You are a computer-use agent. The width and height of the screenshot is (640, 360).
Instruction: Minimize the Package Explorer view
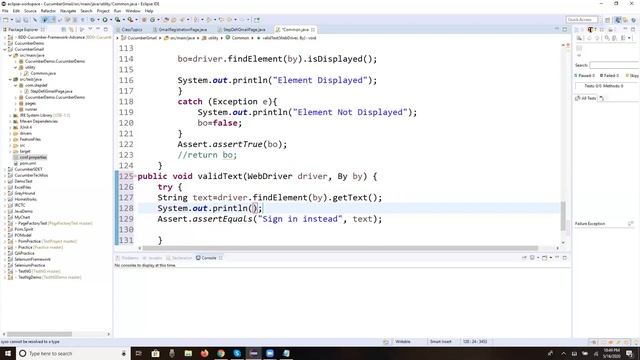(x=98, y=29)
